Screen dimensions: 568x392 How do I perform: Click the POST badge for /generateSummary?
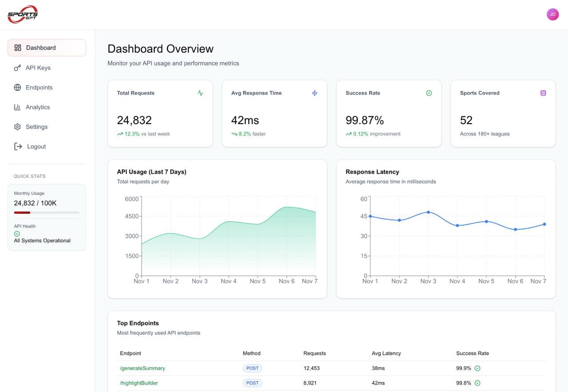point(252,368)
